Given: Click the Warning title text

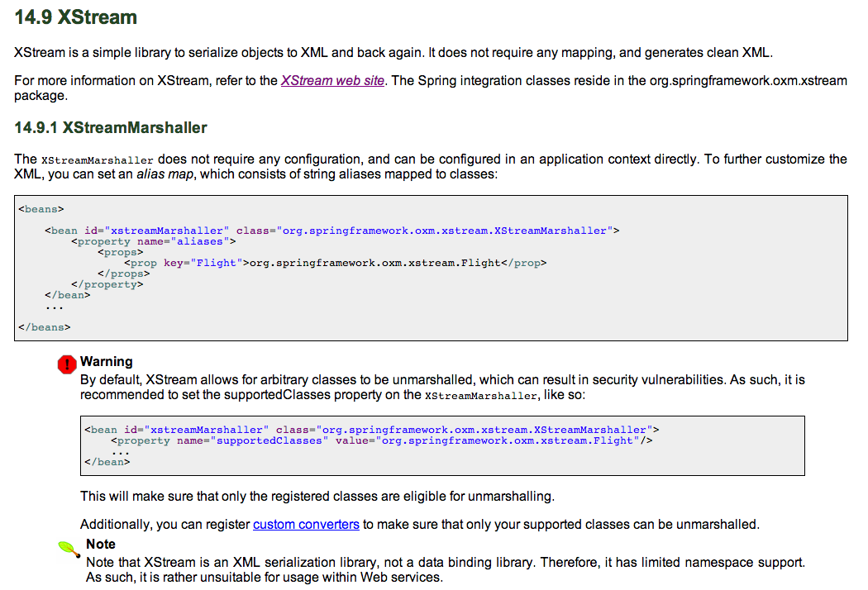Looking at the screenshot, I should click(x=107, y=361).
